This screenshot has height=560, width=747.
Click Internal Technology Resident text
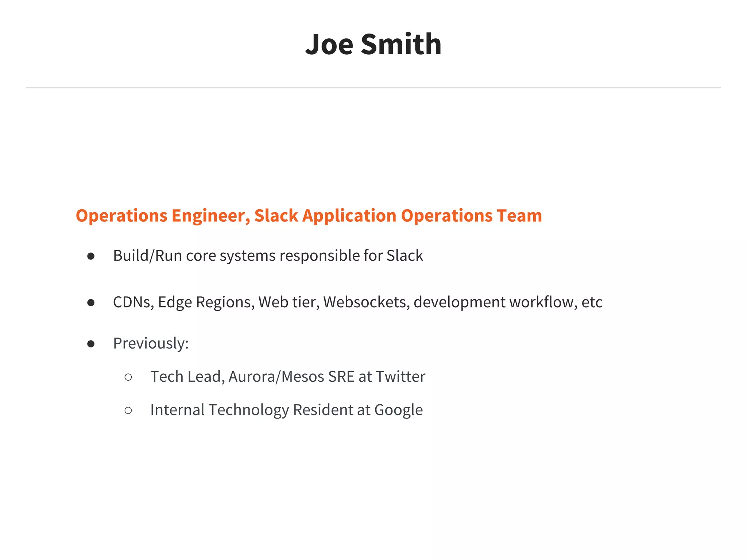click(x=251, y=410)
